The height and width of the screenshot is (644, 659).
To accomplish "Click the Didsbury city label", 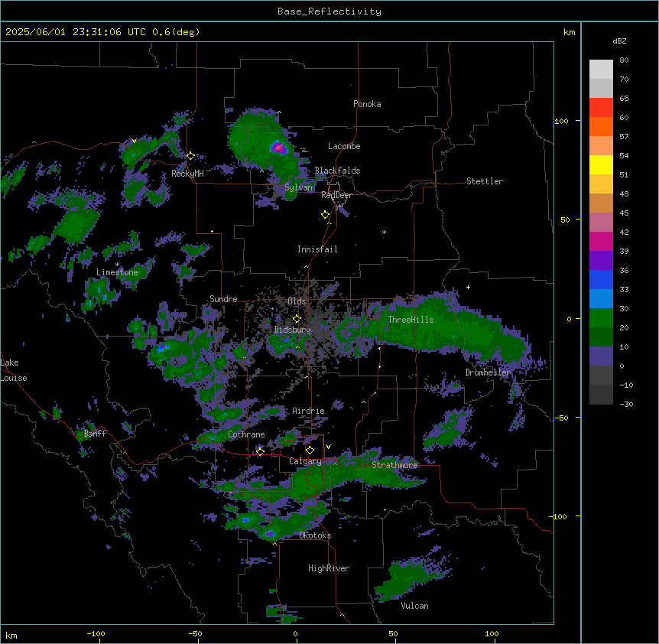I will coord(293,330).
